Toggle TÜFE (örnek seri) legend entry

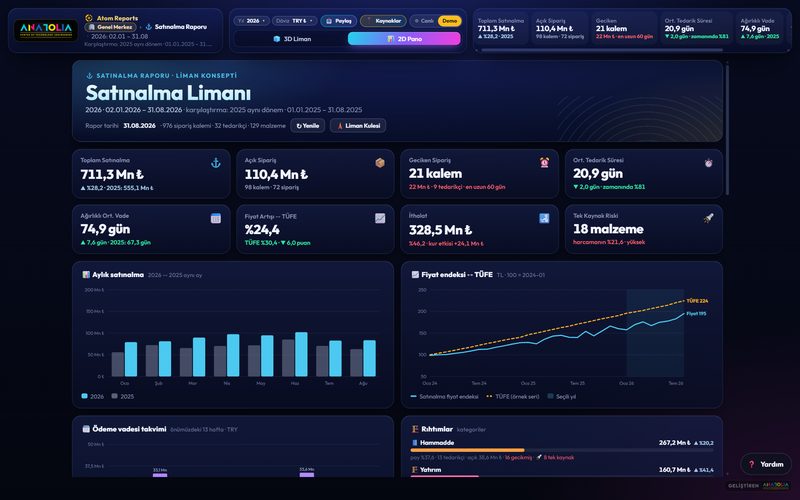point(513,396)
